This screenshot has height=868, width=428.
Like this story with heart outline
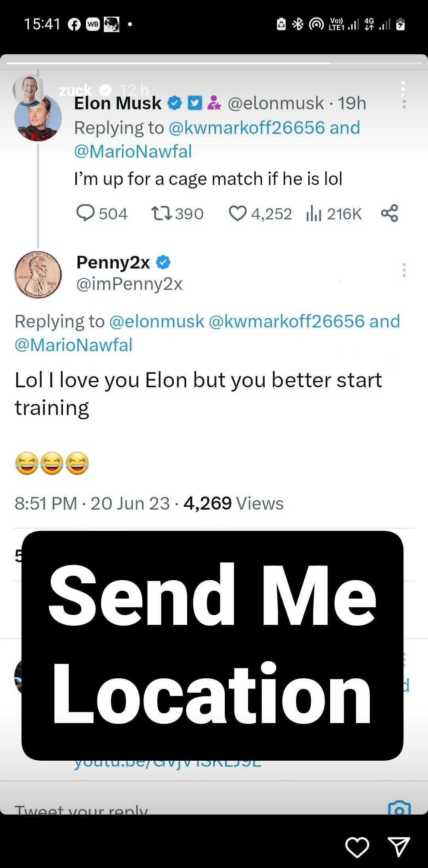357,847
